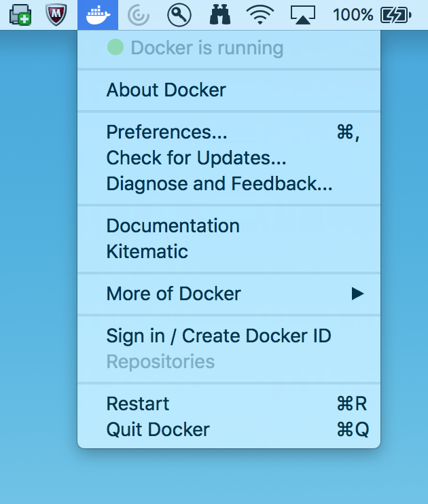Open the binoculars menu bar icon
The height and width of the screenshot is (504, 428).
coord(219,14)
